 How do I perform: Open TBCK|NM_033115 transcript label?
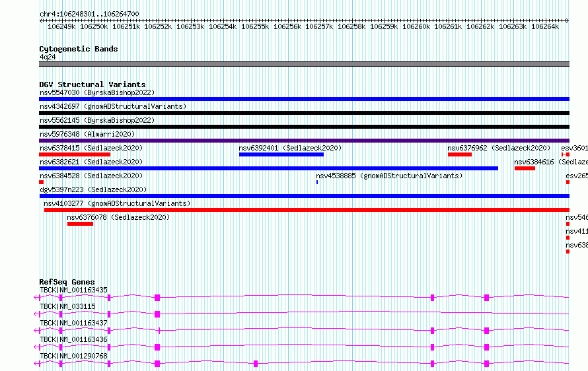click(x=67, y=306)
